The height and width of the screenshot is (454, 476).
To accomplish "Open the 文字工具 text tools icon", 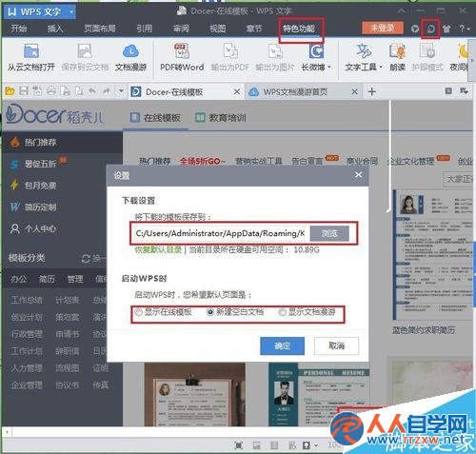I will click(x=364, y=51).
